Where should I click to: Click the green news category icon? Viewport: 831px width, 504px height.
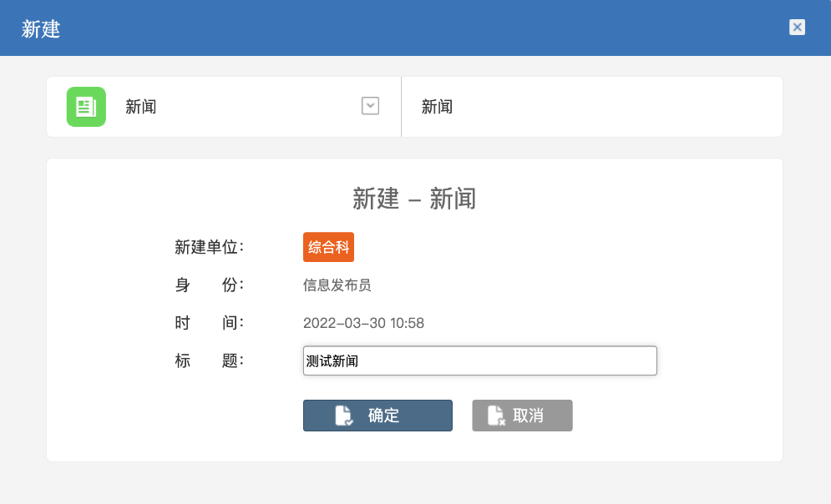click(86, 107)
